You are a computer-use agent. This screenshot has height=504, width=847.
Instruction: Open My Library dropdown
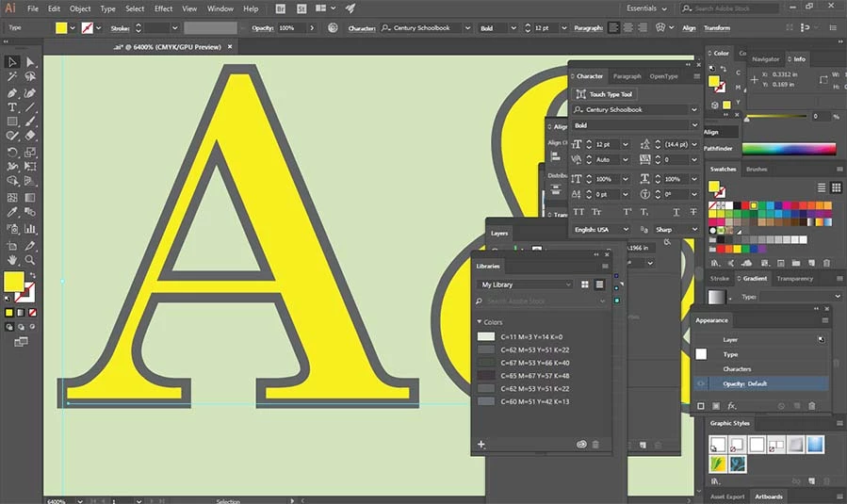(525, 285)
